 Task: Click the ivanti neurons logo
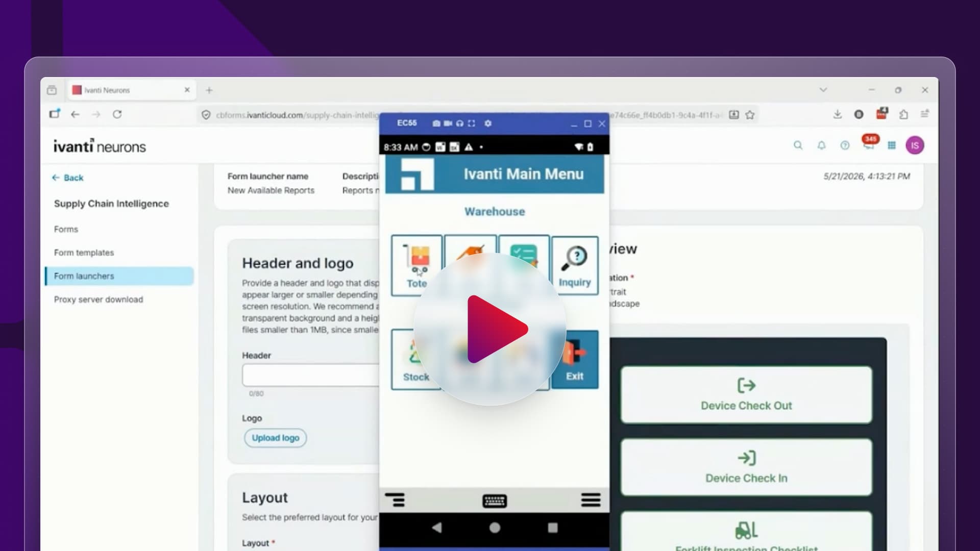click(100, 146)
